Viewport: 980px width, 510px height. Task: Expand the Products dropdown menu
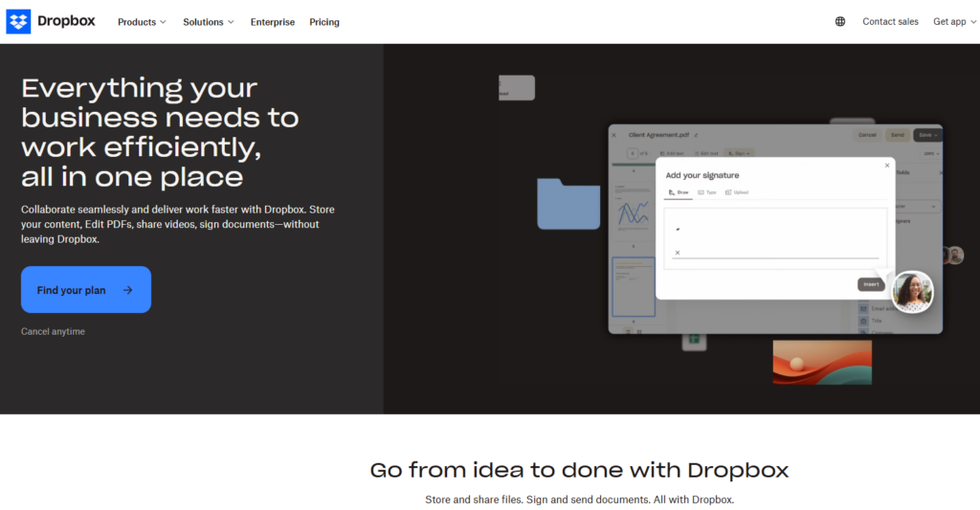pyautogui.click(x=142, y=22)
